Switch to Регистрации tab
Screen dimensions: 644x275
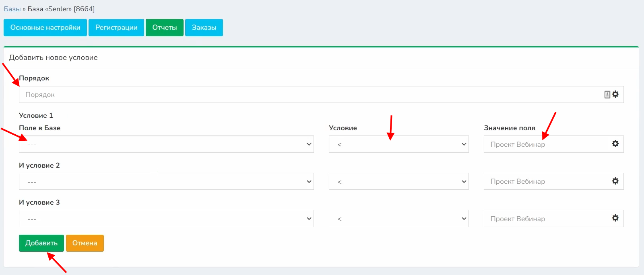point(116,28)
